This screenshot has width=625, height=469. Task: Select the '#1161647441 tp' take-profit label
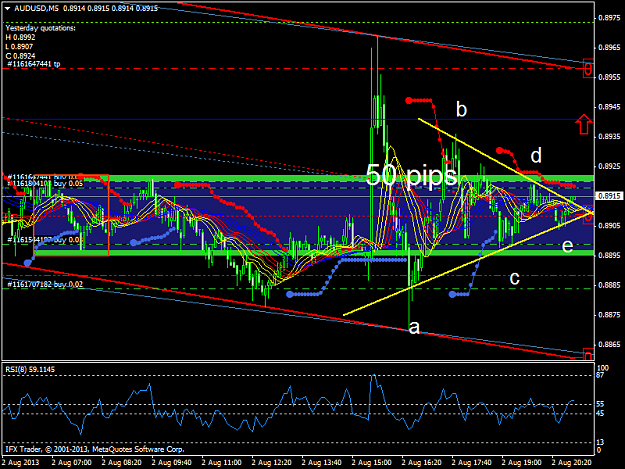[34, 64]
